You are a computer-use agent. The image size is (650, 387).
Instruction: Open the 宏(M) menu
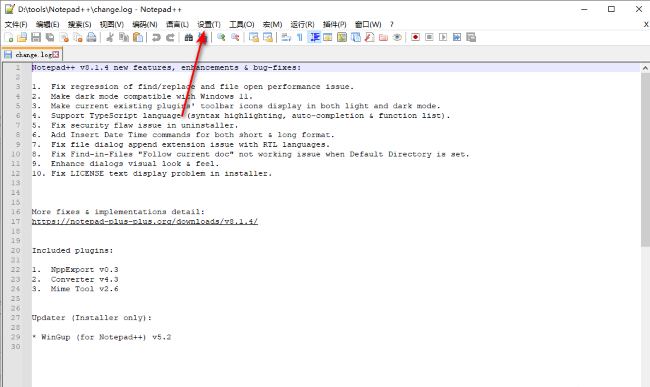click(272, 24)
